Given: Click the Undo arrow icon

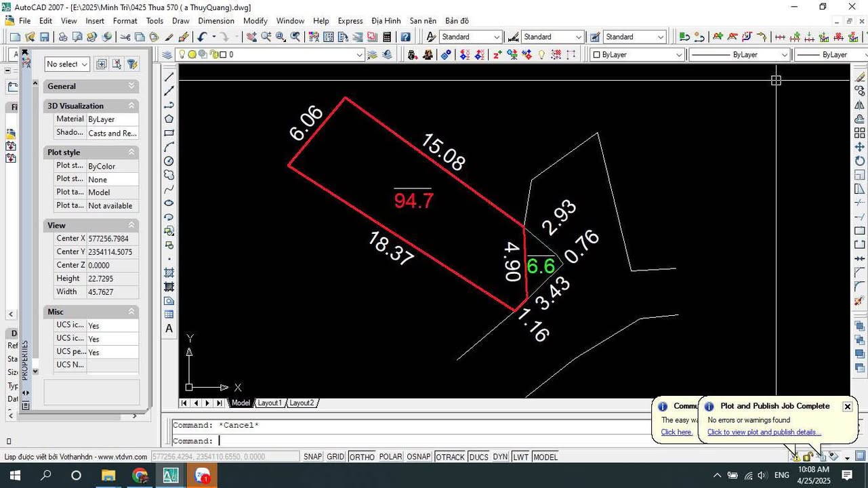Looking at the screenshot, I should 202,37.
